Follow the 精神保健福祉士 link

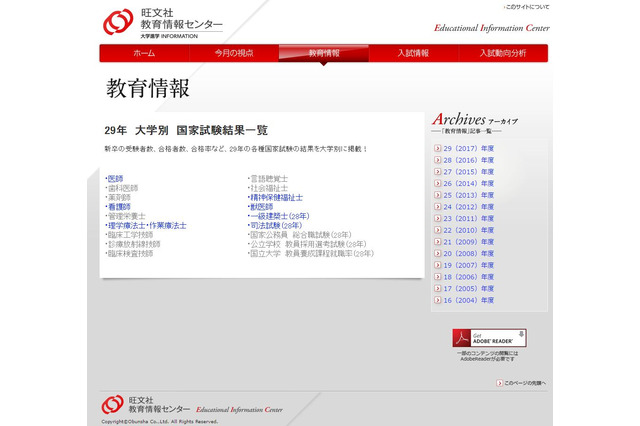[276, 197]
